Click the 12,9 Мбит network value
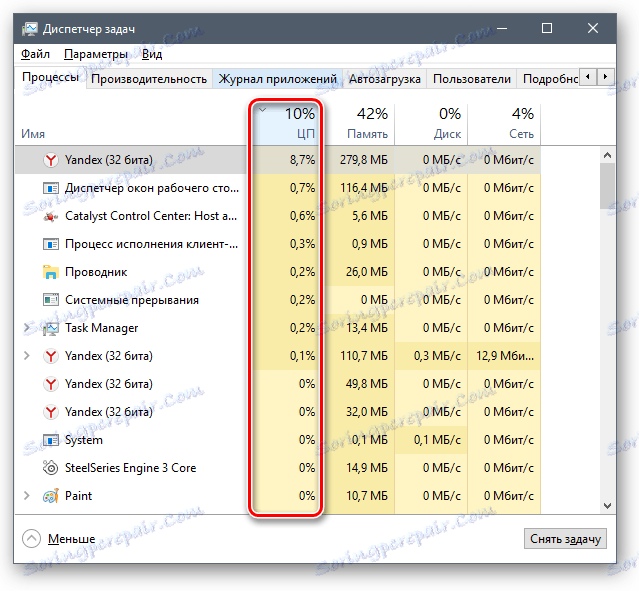The height and width of the screenshot is (591, 639). point(505,356)
